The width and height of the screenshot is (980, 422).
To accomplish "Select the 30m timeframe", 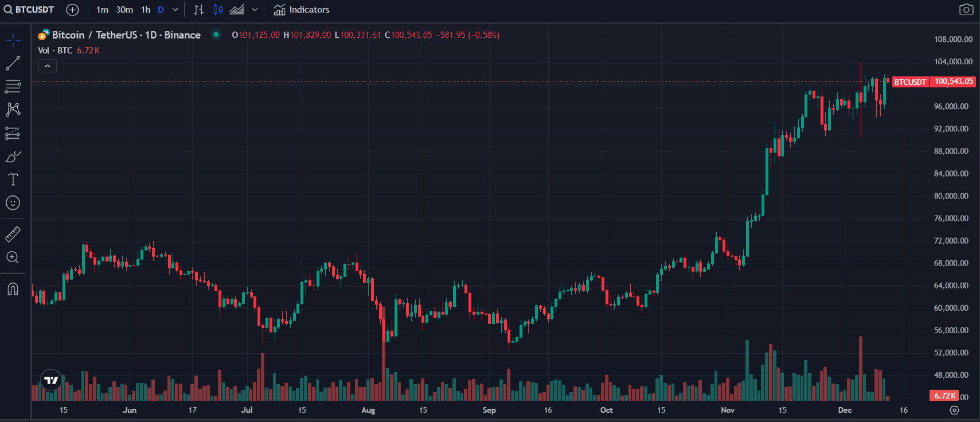I will (124, 10).
